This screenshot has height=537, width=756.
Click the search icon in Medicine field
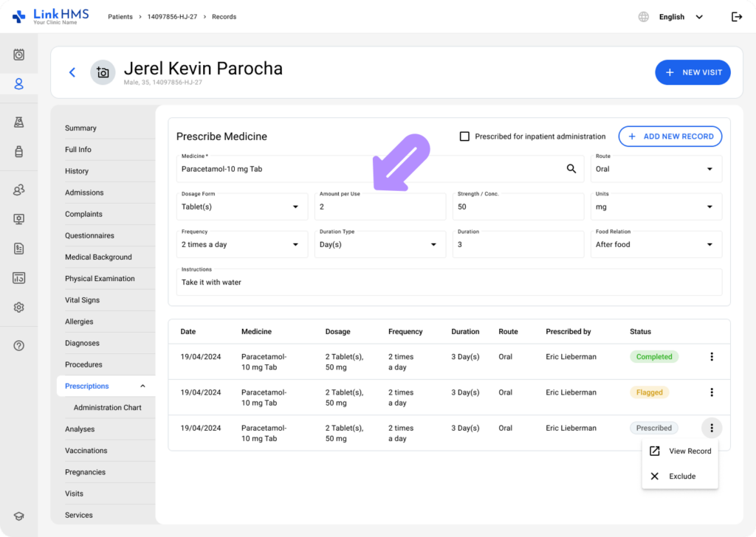(571, 169)
